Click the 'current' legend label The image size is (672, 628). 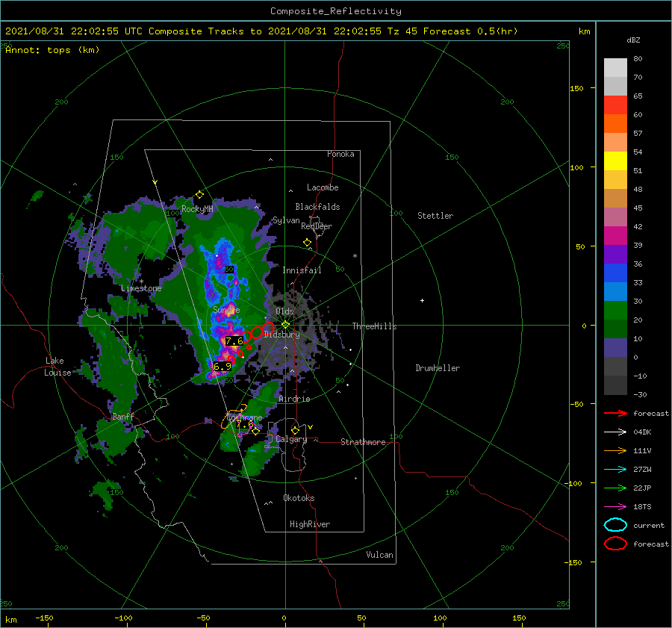(x=649, y=525)
